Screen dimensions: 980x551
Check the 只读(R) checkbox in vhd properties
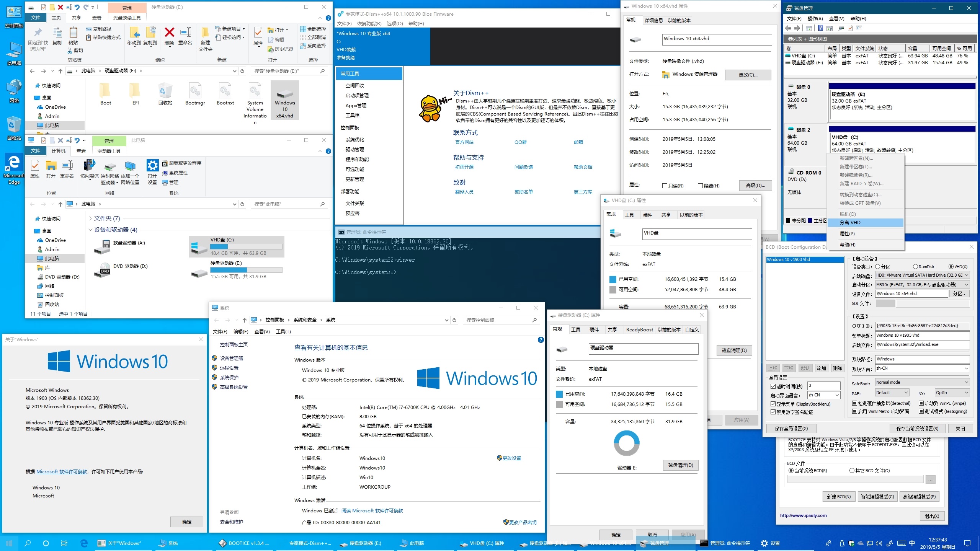point(665,186)
